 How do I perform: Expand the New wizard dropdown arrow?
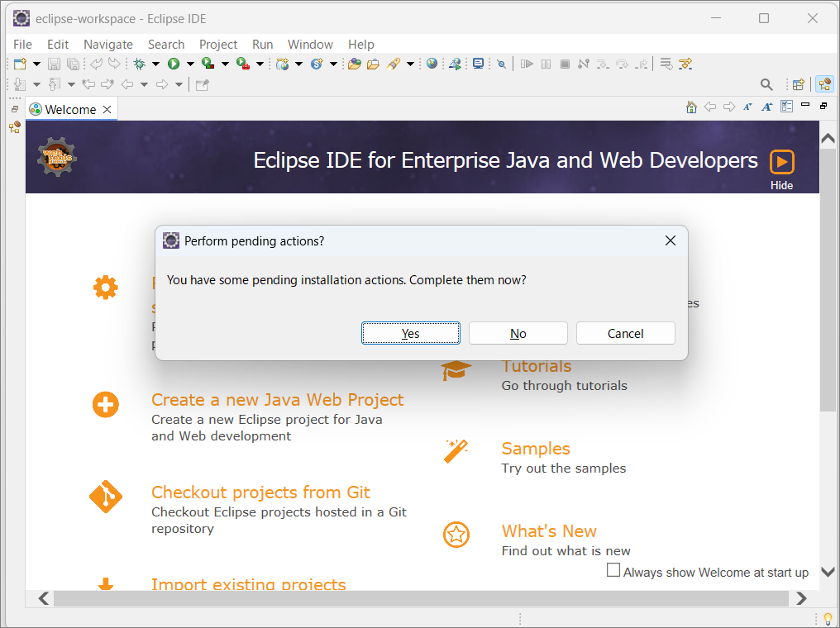tap(36, 64)
